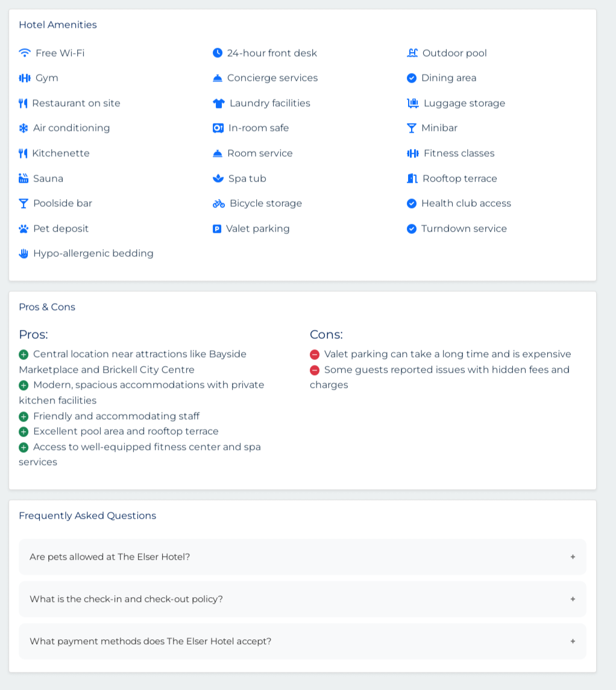
Task: Click the Outdoor pool swimmer icon
Action: pos(412,53)
